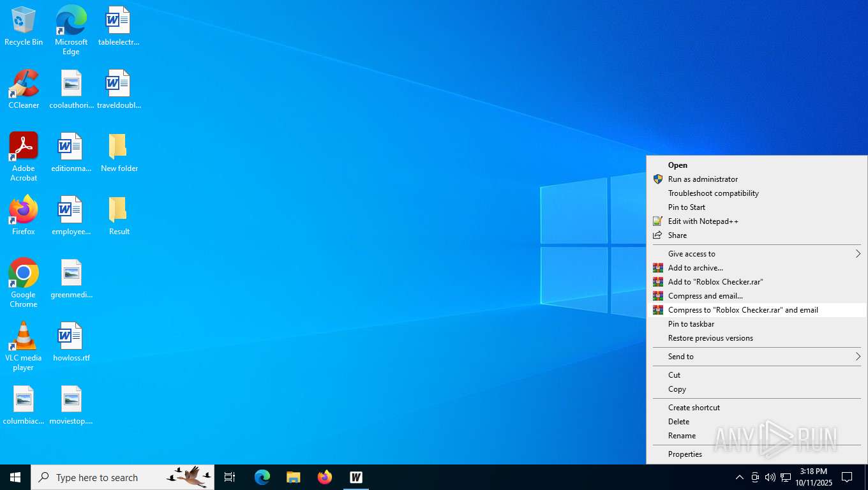
Task: Choose Cut in the context menu
Action: [x=756, y=375]
